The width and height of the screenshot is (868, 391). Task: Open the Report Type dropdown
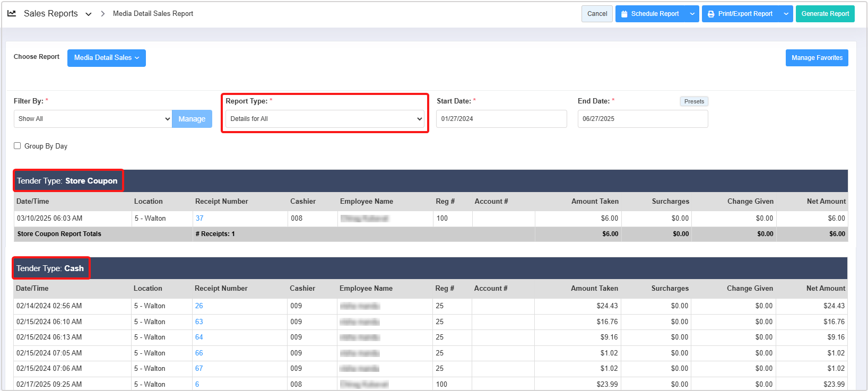pos(325,119)
